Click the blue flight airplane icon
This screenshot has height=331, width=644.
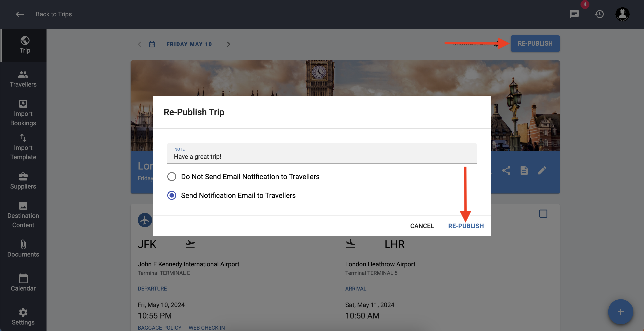tap(145, 220)
